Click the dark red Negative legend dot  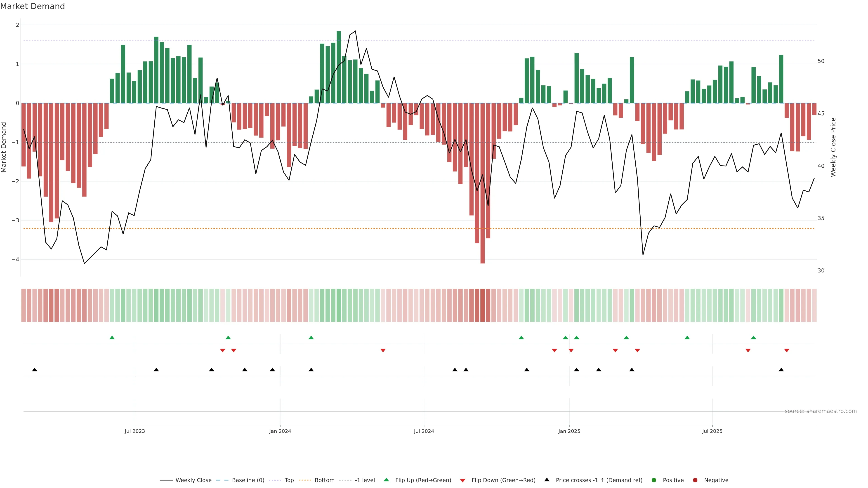tap(695, 480)
